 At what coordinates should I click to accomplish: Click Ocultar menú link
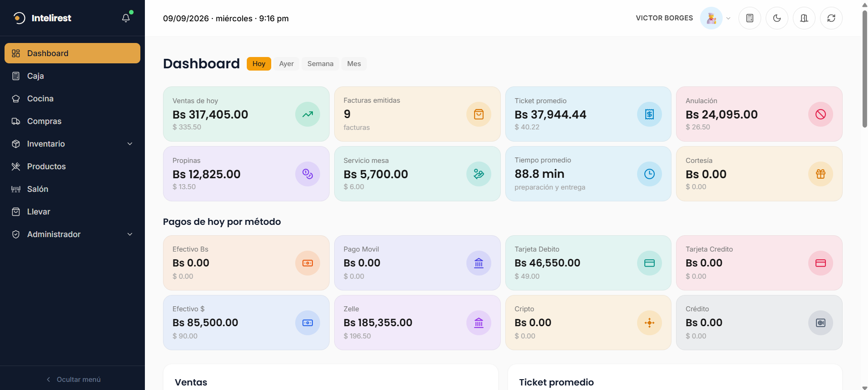coord(73,380)
